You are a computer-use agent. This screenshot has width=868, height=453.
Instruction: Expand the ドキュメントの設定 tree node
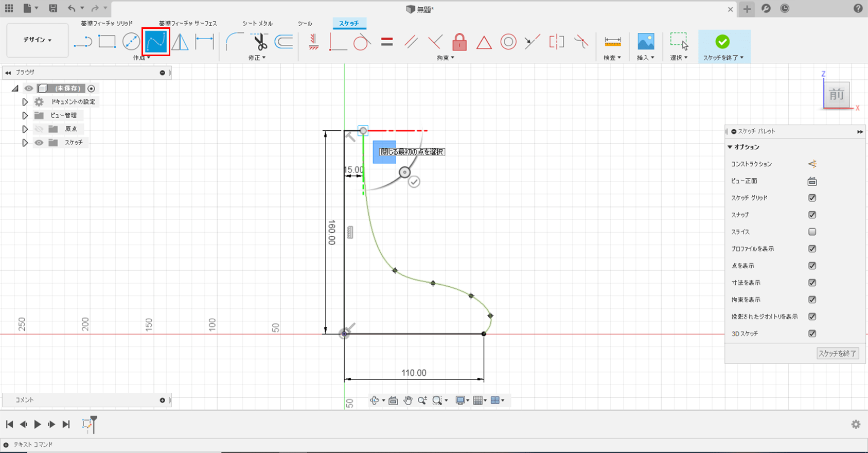point(25,102)
